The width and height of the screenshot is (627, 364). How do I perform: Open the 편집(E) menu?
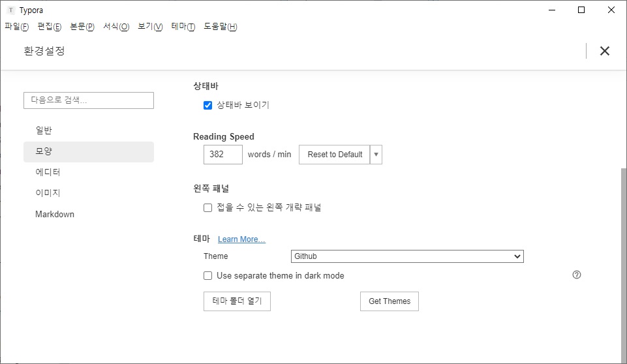pyautogui.click(x=50, y=27)
